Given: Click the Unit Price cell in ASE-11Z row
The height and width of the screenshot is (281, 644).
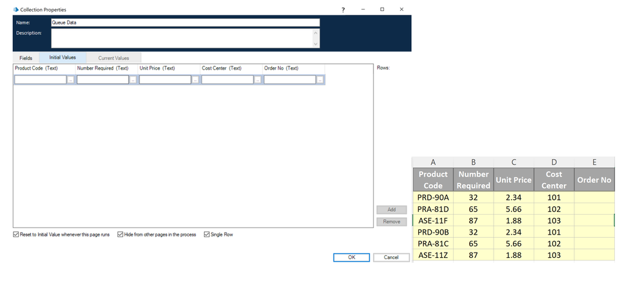Looking at the screenshot, I should pyautogui.click(x=514, y=255).
